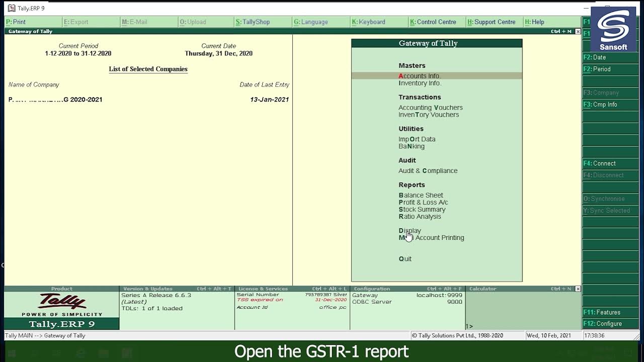Click the TSS expired on notice
The height and width of the screenshot is (362, 644).
tap(260, 300)
